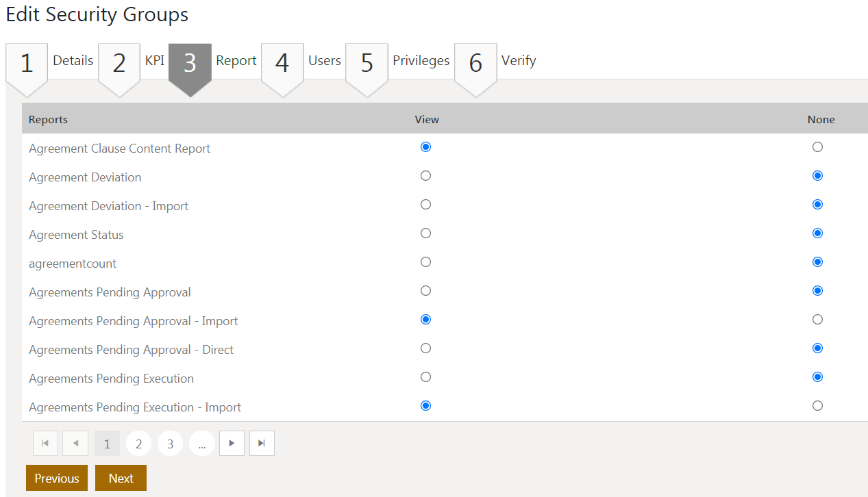
Task: Set Agreement Clause Content Report to None
Action: click(817, 147)
